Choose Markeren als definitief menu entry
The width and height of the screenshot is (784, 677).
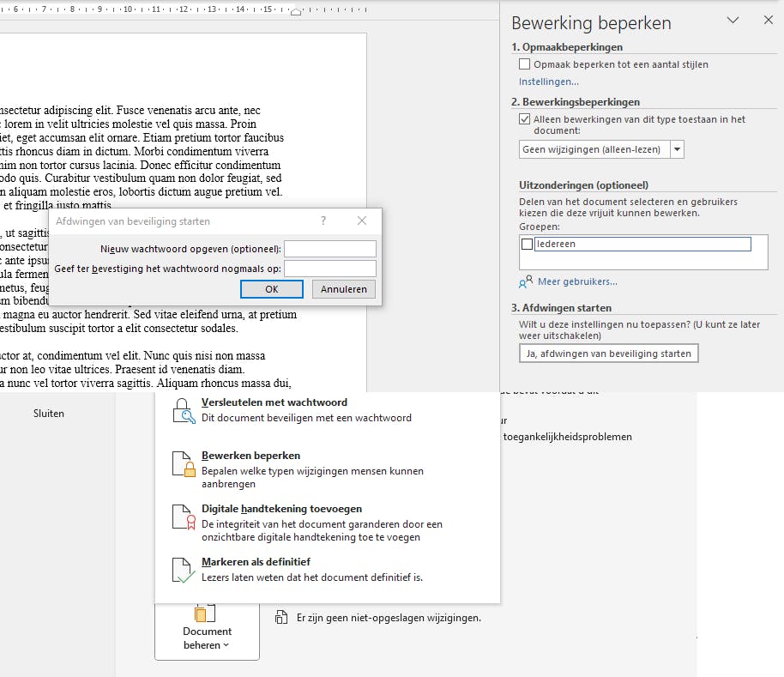coord(328,570)
